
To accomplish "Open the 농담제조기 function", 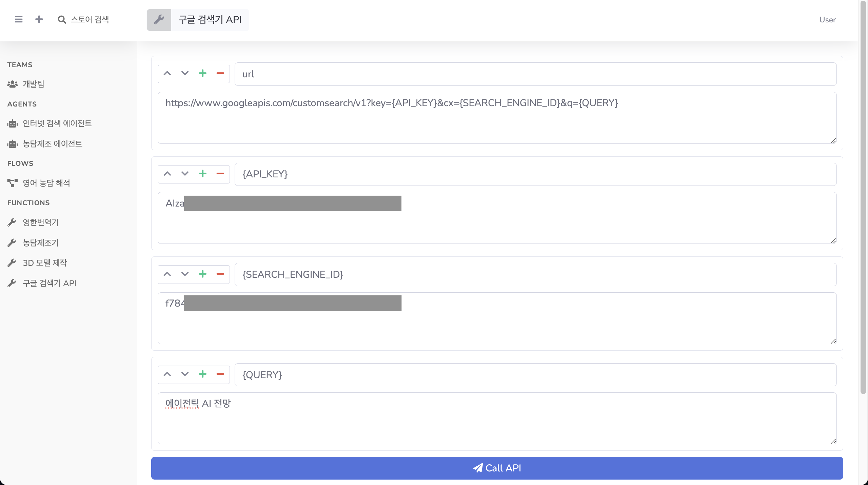I will (x=33, y=243).
